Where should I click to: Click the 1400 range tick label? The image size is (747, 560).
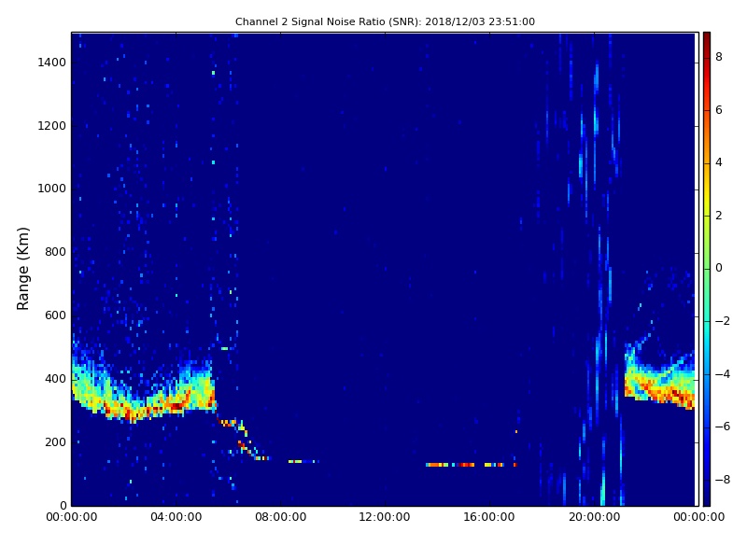click(52, 63)
